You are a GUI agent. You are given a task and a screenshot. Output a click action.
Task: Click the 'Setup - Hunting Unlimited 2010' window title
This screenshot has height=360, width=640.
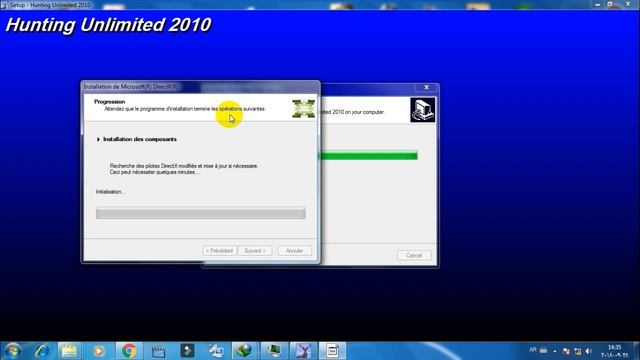pyautogui.click(x=50, y=5)
